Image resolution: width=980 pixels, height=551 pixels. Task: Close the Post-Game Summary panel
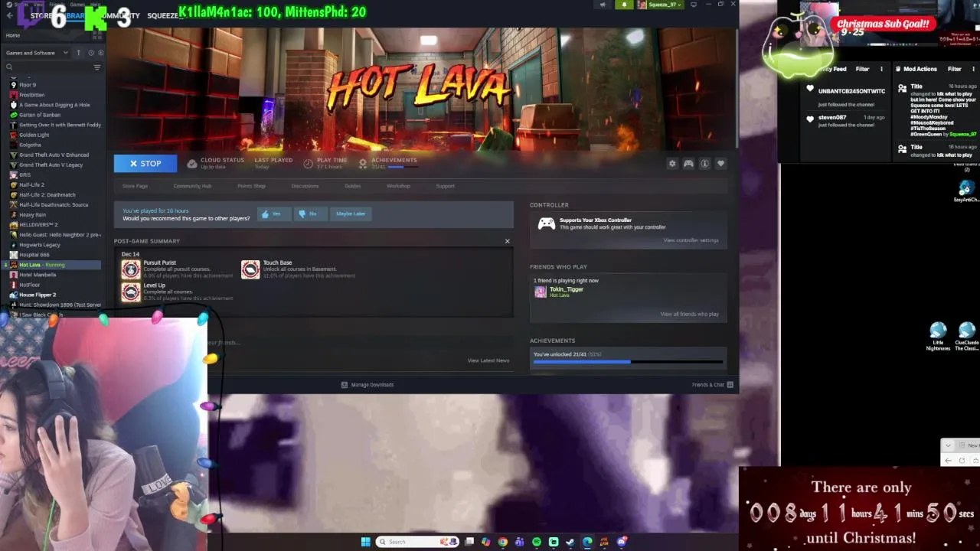507,241
